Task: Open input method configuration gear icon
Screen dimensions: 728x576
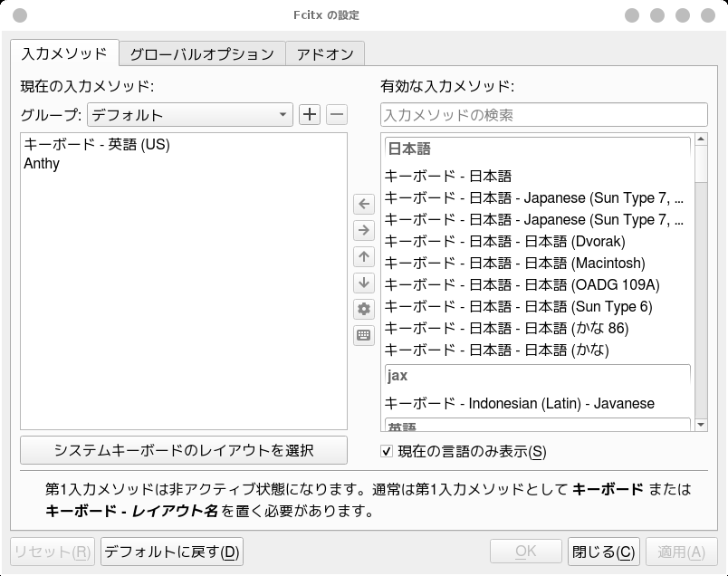Action: [364, 309]
